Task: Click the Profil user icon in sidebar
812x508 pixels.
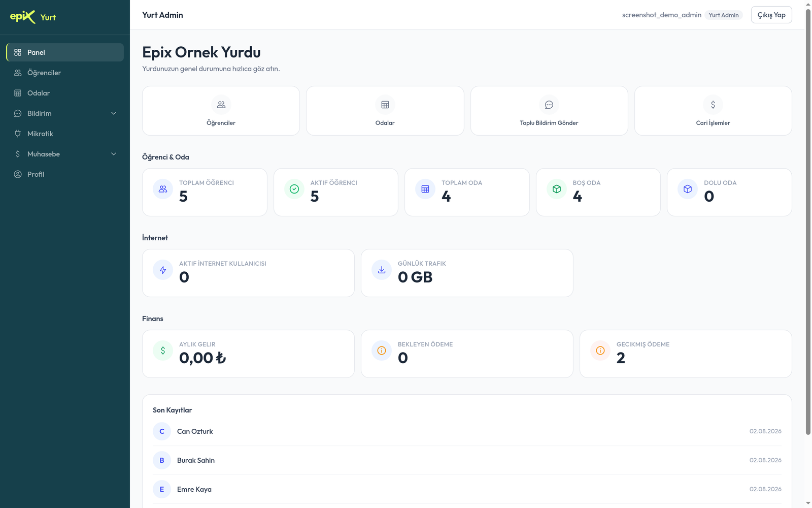Action: pos(18,174)
